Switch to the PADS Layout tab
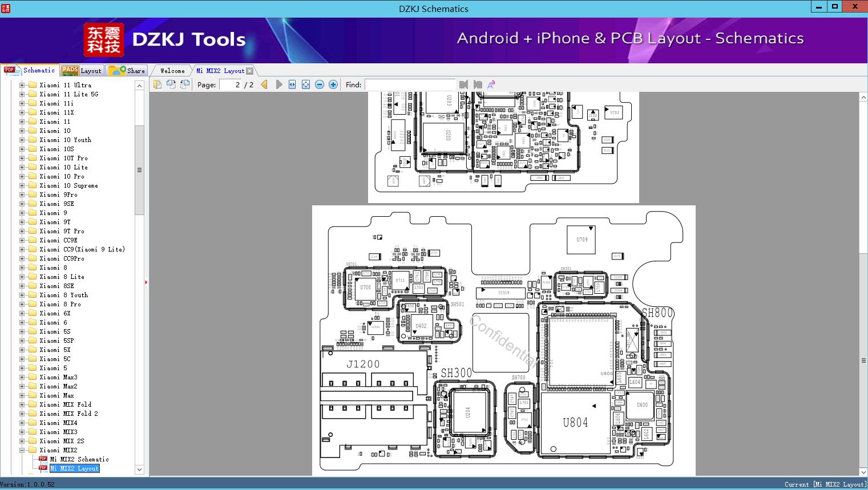Viewport: 868px width, 490px height. tap(82, 70)
